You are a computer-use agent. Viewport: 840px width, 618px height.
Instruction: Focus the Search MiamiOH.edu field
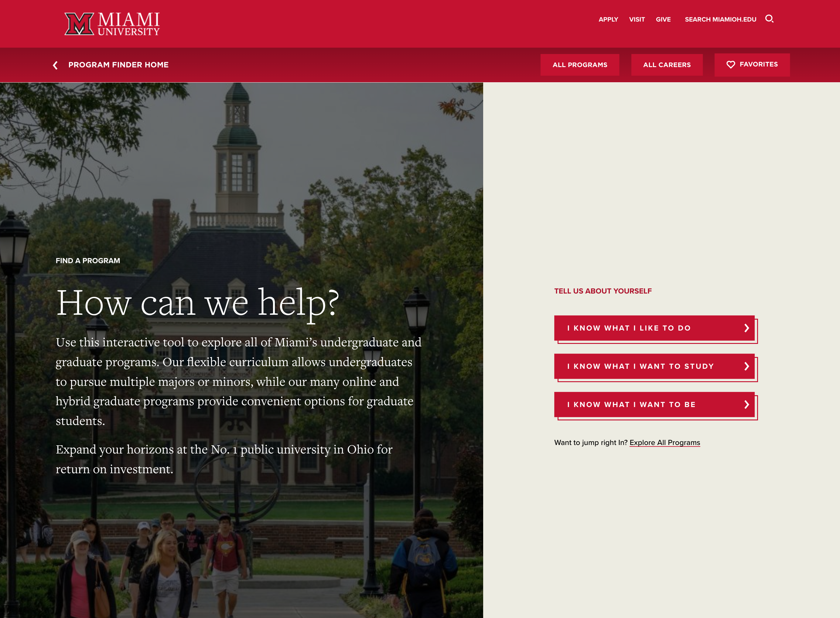(x=720, y=19)
